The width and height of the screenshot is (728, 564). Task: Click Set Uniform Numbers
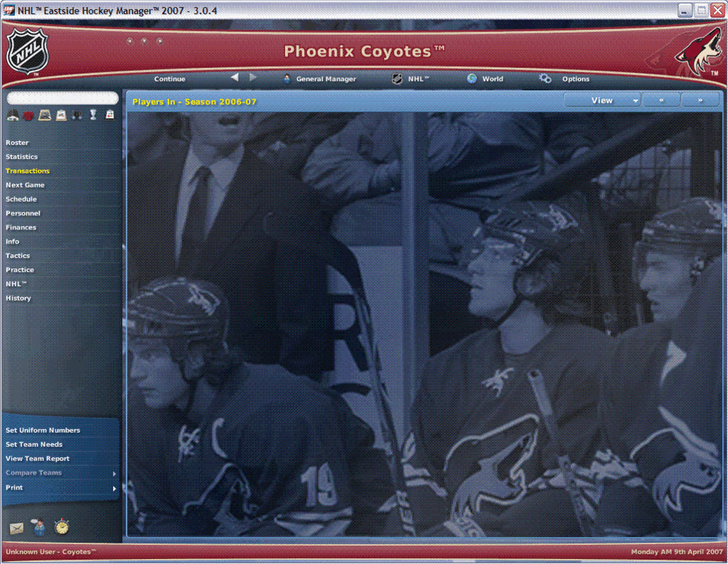(x=43, y=430)
